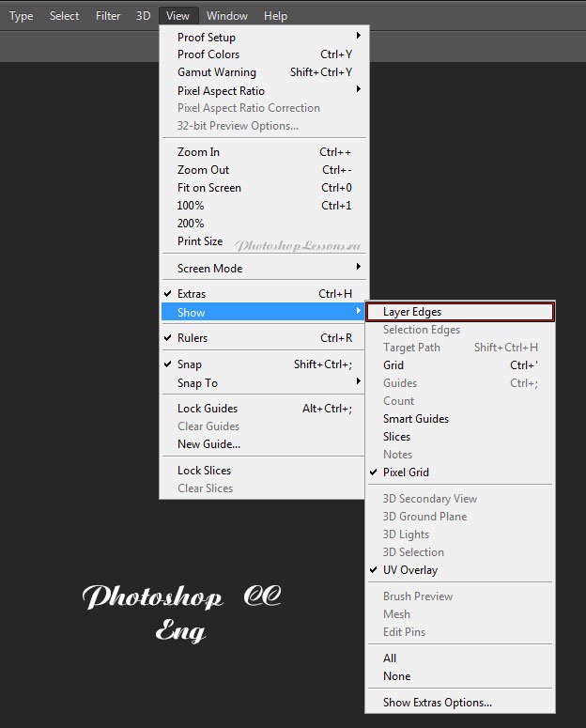This screenshot has width=586, height=728.
Task: Set view to 200%
Action: [264, 224]
